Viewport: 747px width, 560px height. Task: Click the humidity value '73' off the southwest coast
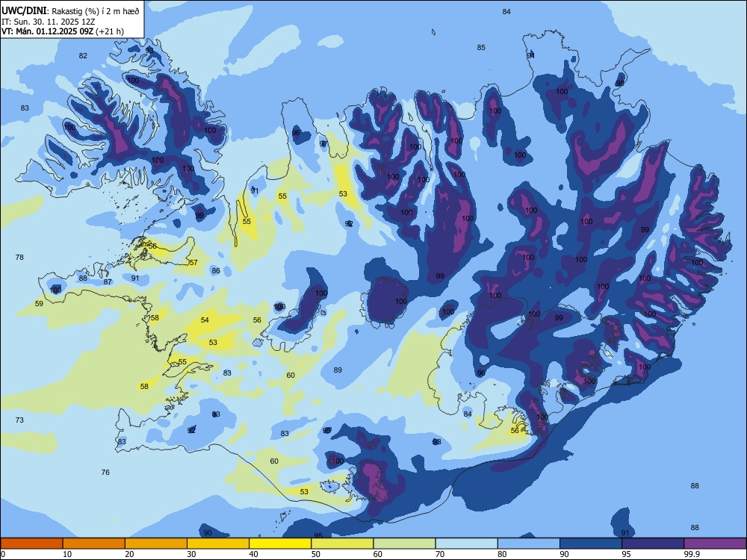click(19, 420)
